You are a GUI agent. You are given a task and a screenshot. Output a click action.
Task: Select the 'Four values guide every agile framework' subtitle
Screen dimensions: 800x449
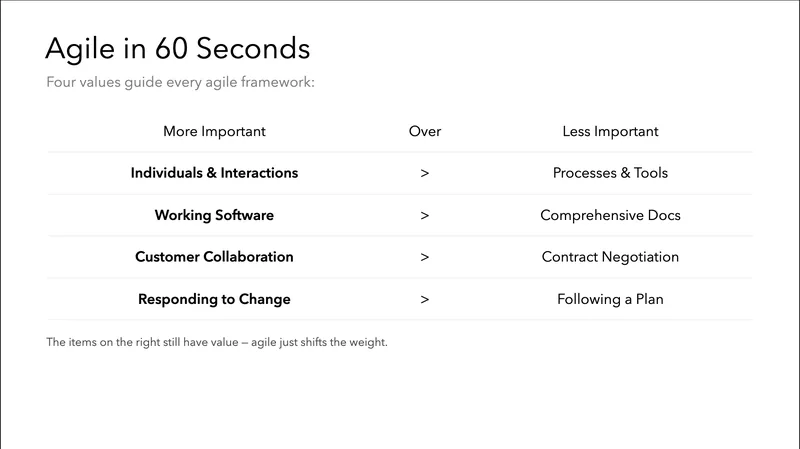[180, 82]
